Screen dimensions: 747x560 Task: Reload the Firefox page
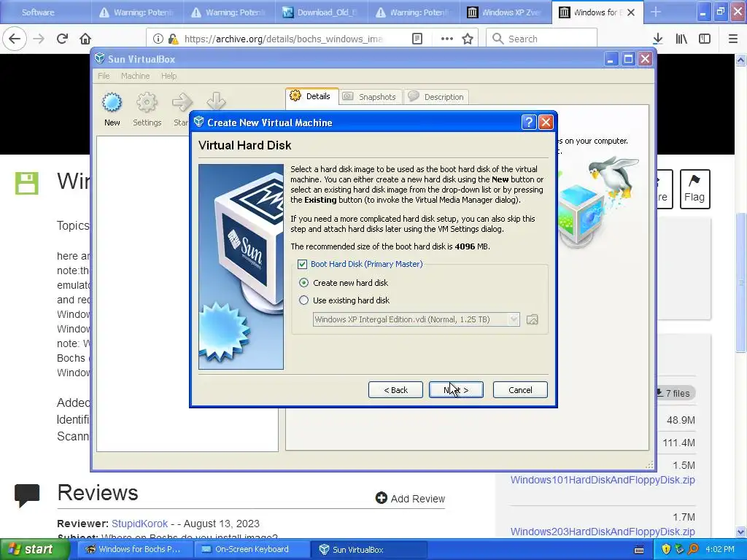pos(63,39)
